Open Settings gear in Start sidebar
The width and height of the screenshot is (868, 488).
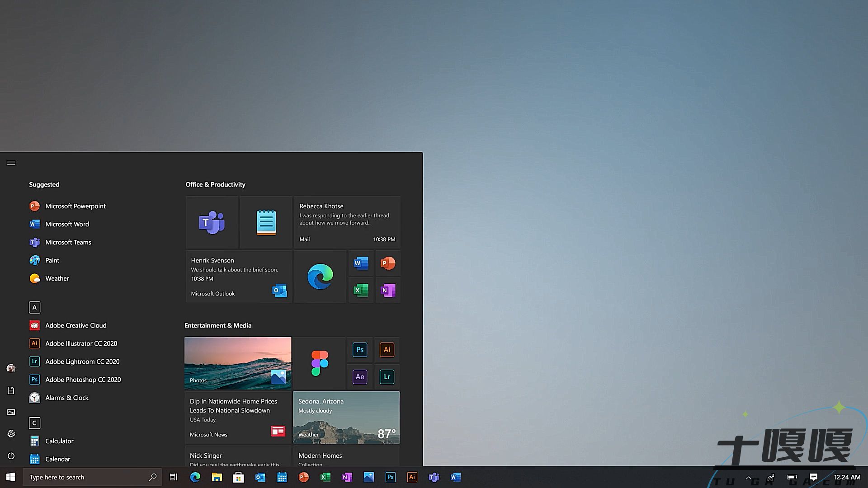point(11,434)
